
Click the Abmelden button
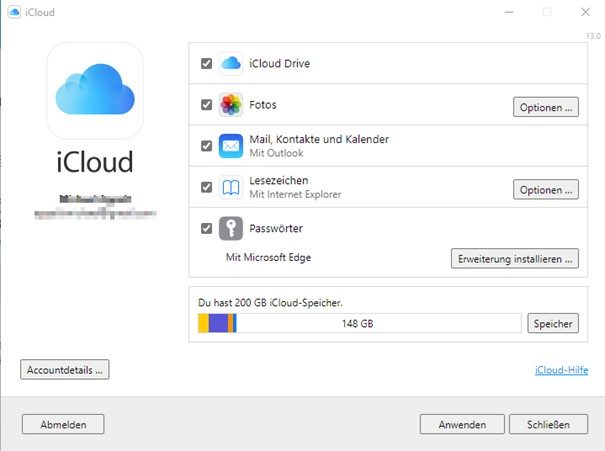[63, 424]
